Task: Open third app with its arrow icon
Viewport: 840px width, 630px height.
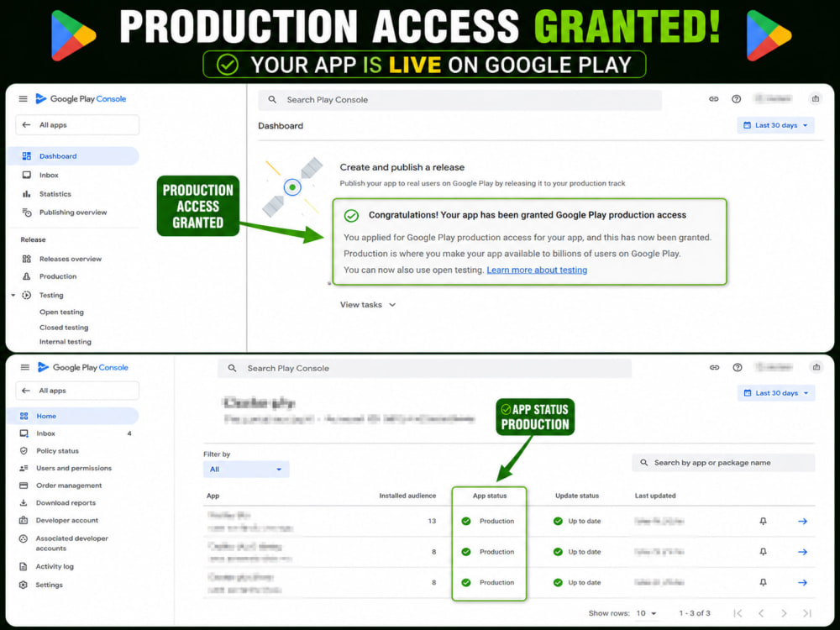Action: click(802, 582)
